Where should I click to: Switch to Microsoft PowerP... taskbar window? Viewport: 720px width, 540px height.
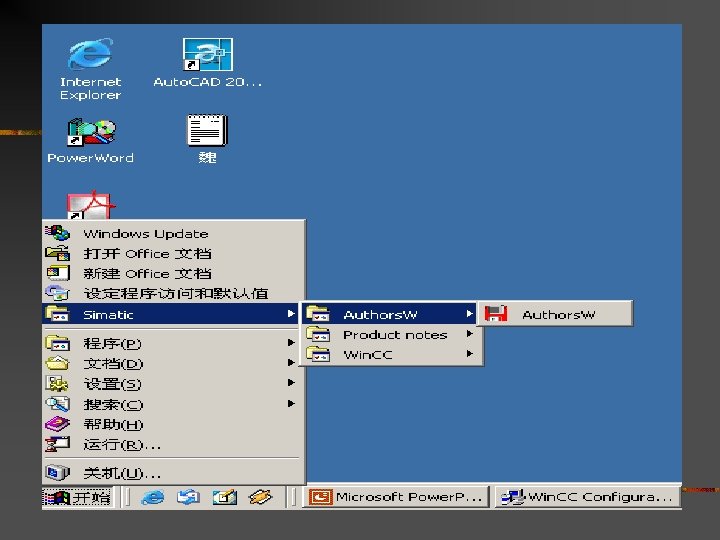[396, 497]
